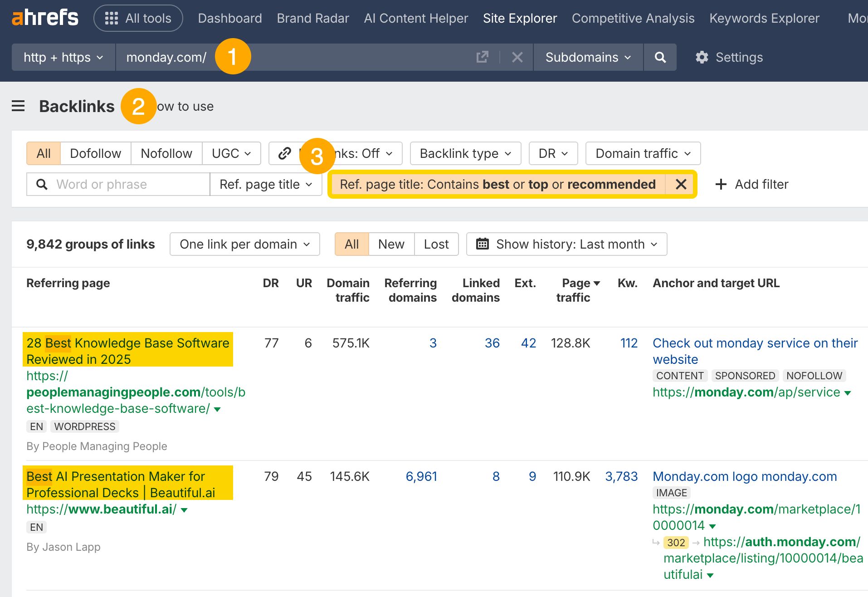Remove the Ref. page title filter
The width and height of the screenshot is (868, 597).
[x=681, y=184]
